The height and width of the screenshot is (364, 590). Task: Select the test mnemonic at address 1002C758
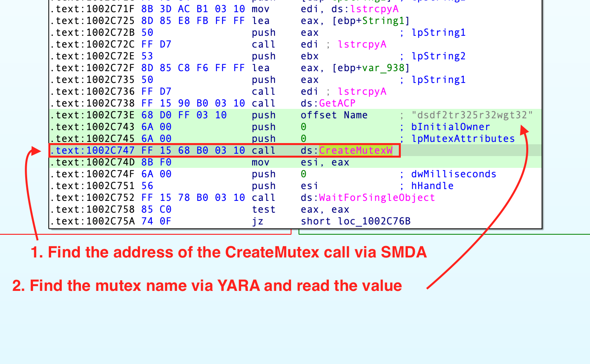(264, 210)
